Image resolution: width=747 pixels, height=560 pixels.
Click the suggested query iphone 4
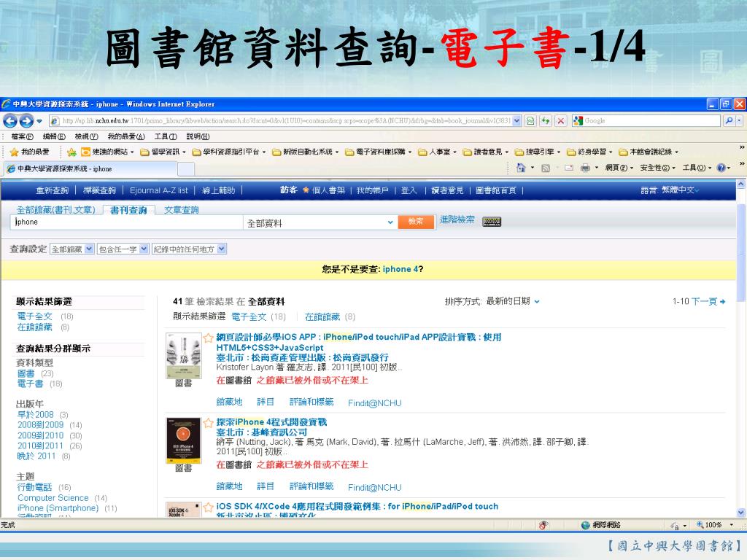(400, 269)
